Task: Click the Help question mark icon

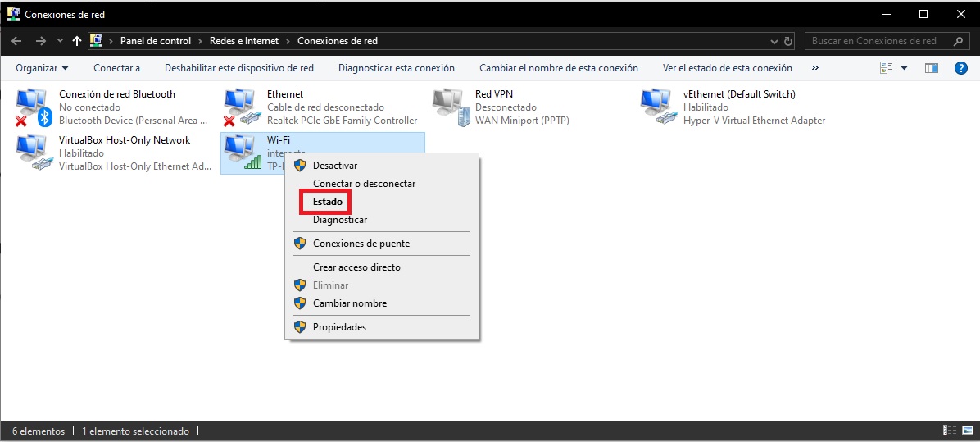Action: point(961,68)
